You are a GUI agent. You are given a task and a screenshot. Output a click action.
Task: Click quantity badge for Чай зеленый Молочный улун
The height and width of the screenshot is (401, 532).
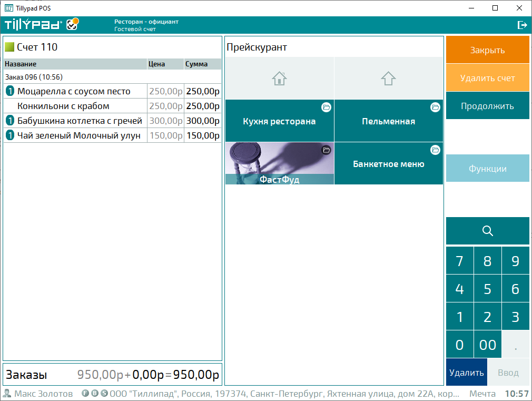coord(10,135)
